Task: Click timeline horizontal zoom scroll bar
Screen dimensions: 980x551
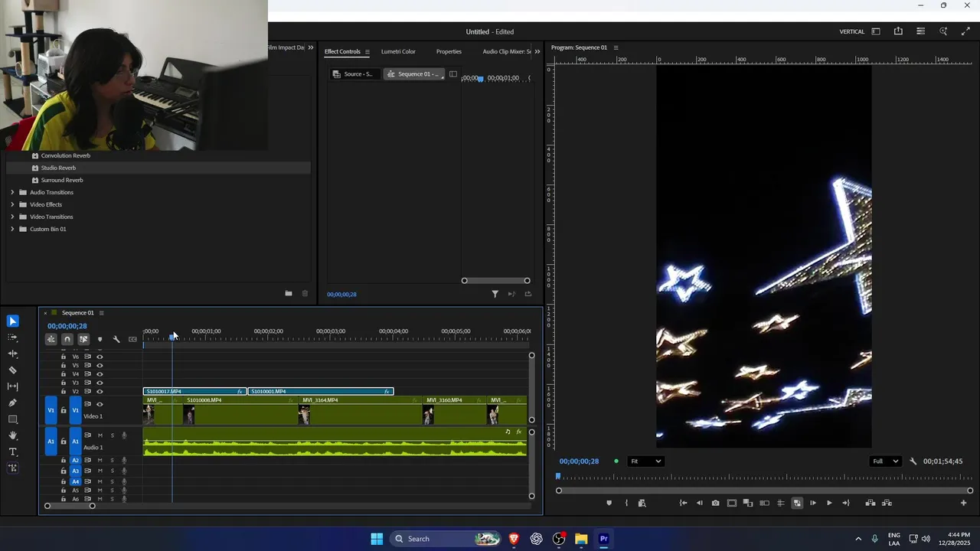Action: pyautogui.click(x=70, y=506)
